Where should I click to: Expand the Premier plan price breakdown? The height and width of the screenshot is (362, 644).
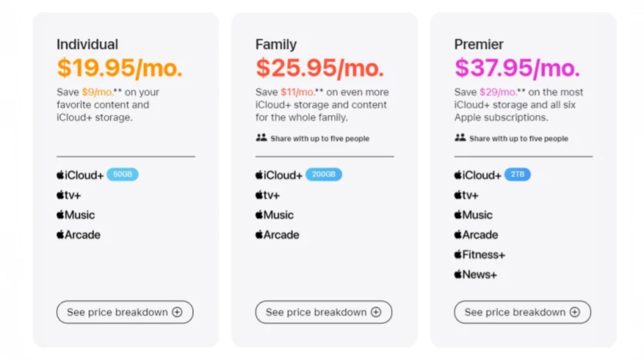(x=522, y=312)
